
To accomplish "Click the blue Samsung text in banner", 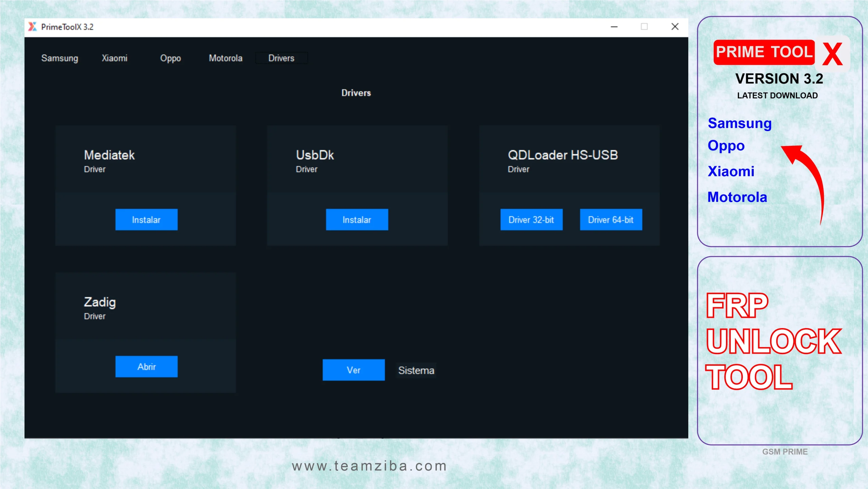I will (739, 123).
